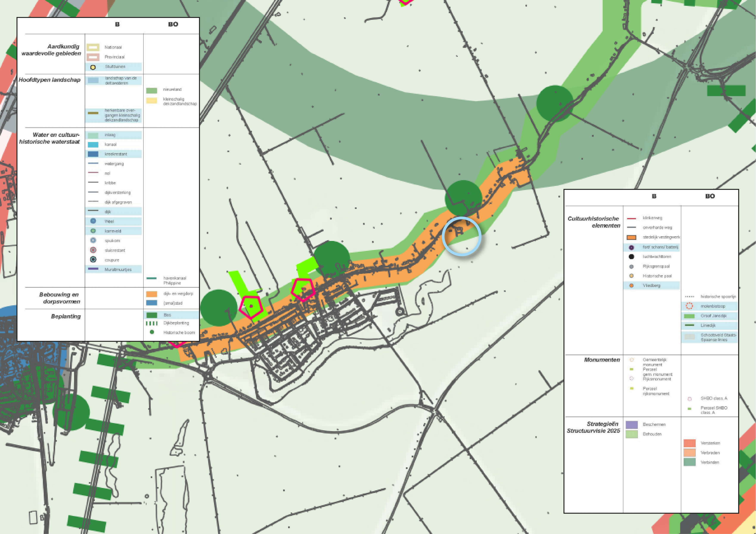Screen dimensions: 756x534
Task: Select the 'Beplanting' heading
Action: click(x=66, y=316)
